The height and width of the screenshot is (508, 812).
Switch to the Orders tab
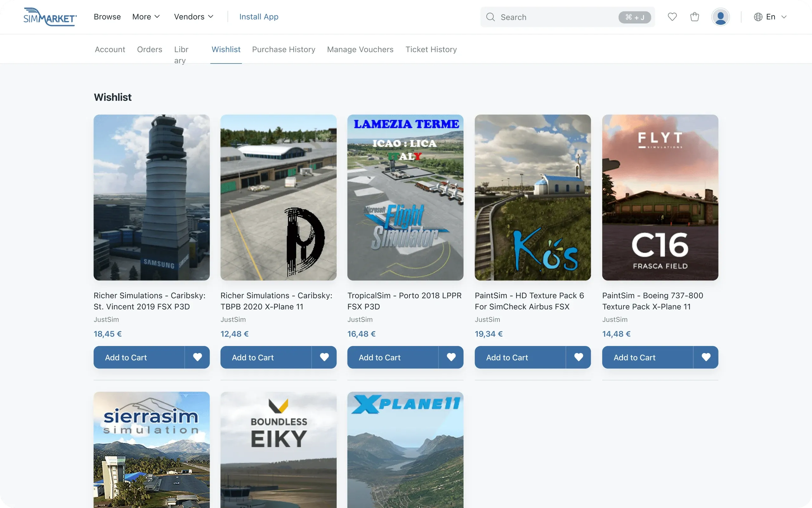tap(149, 50)
